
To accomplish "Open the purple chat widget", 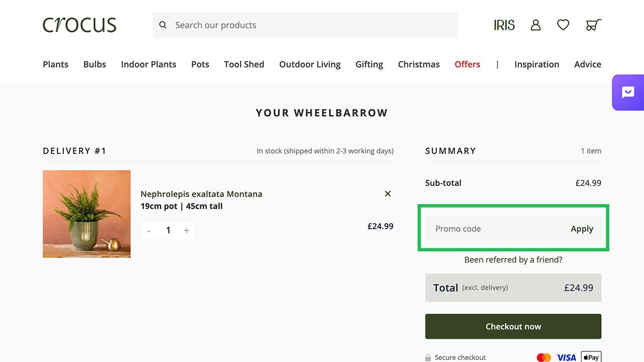I will click(x=628, y=93).
